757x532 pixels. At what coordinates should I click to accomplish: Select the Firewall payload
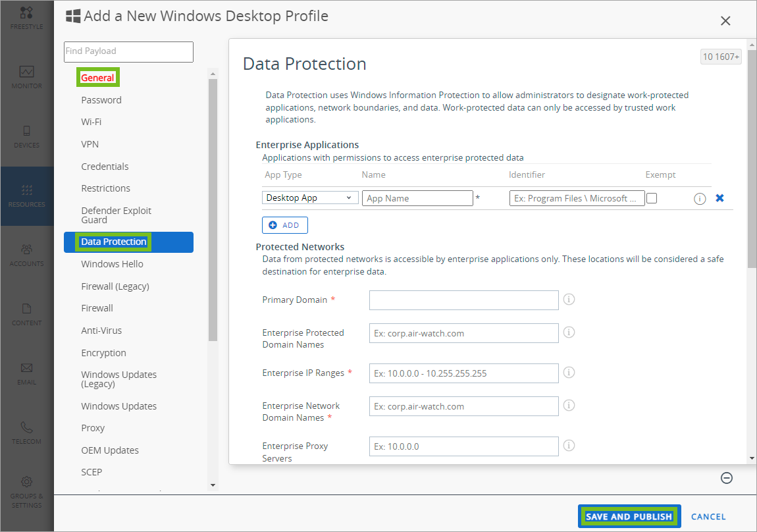(97, 308)
